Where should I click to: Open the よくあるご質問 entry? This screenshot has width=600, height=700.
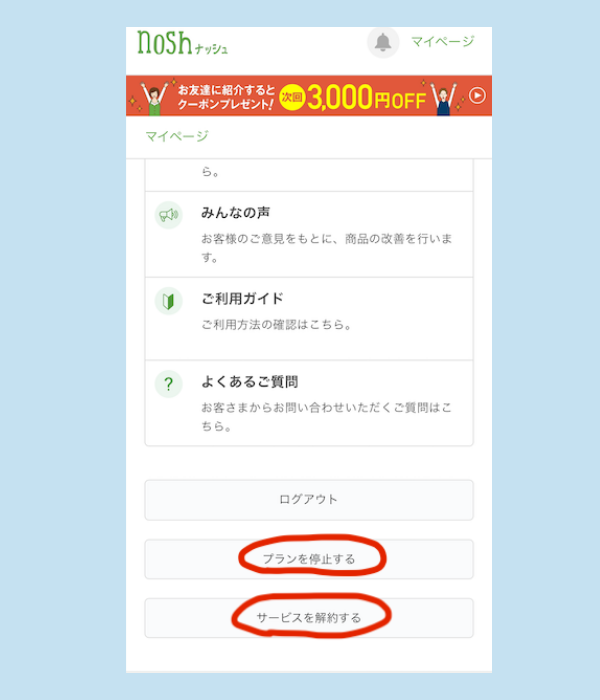coord(309,403)
